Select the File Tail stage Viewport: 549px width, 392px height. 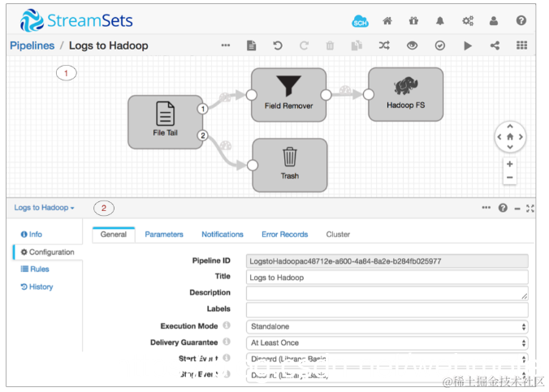[x=165, y=123]
